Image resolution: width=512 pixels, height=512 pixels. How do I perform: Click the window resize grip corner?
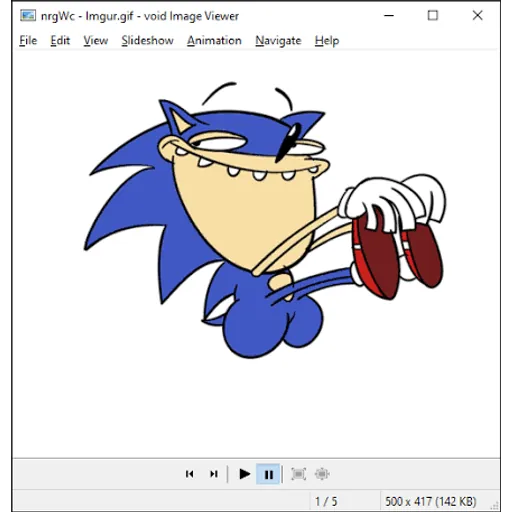495,506
